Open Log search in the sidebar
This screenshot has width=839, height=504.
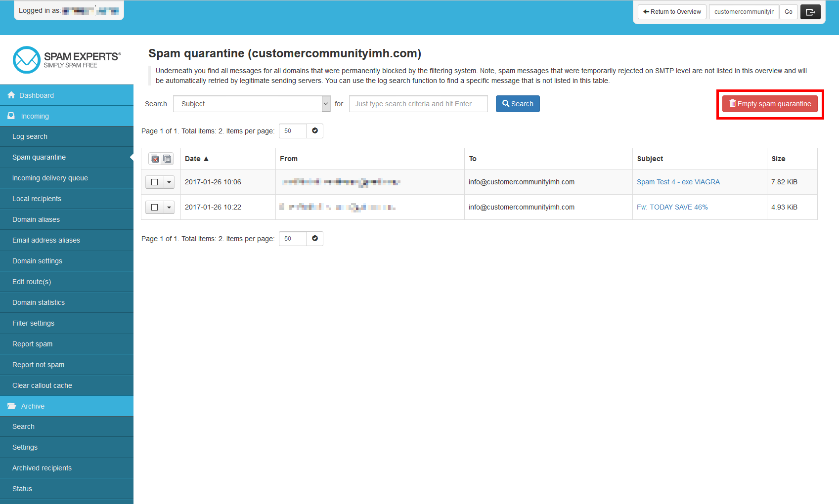tap(30, 137)
